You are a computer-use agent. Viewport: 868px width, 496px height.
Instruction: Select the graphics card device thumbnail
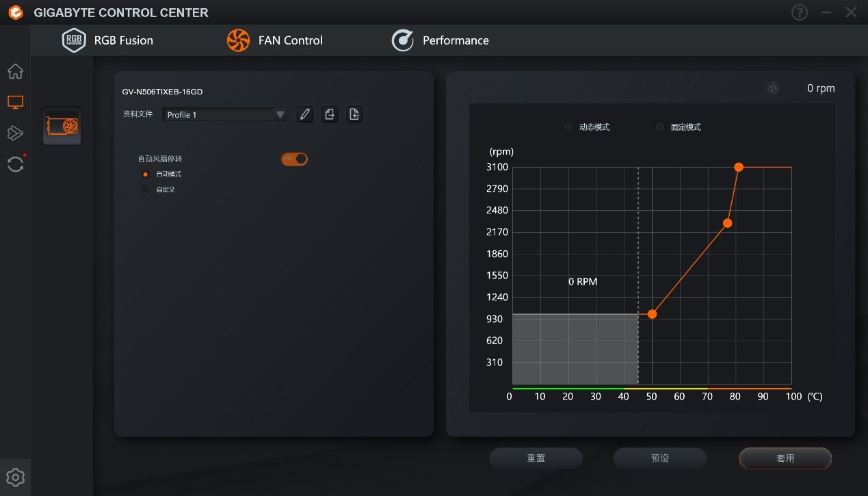click(62, 127)
